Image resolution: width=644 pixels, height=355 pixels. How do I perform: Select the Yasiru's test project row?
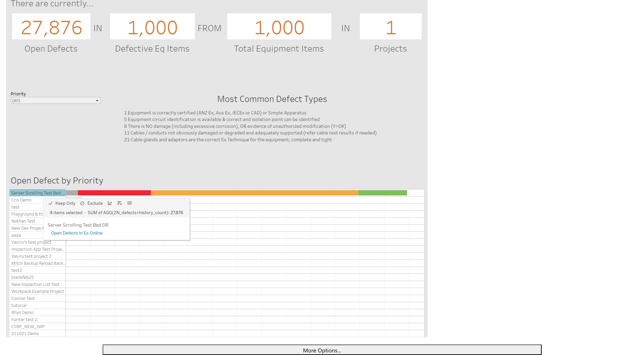(x=37, y=242)
